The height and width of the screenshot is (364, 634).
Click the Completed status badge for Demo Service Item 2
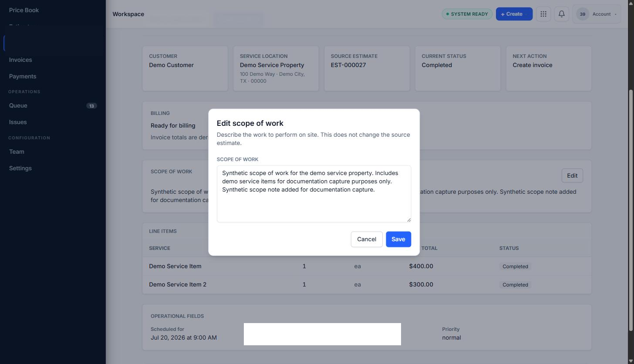click(x=515, y=285)
